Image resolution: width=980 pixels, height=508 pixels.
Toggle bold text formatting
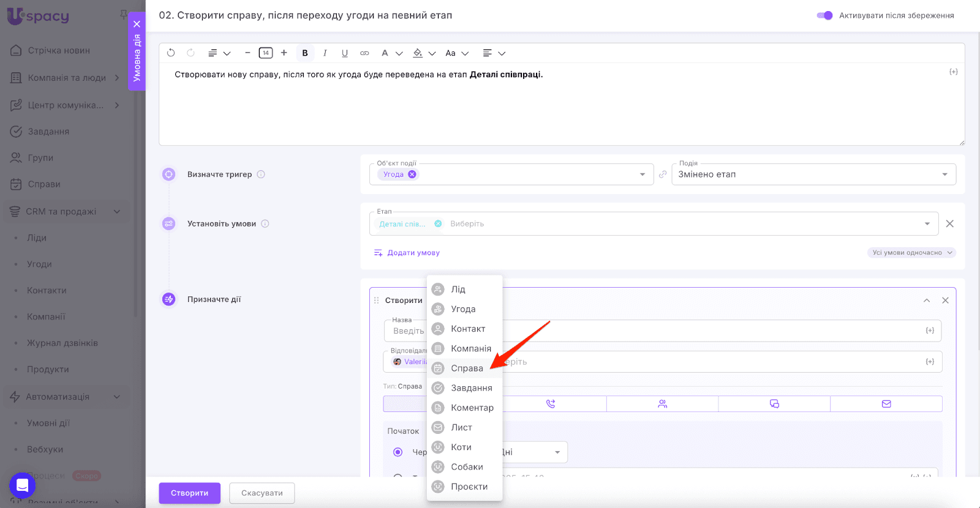click(x=305, y=53)
